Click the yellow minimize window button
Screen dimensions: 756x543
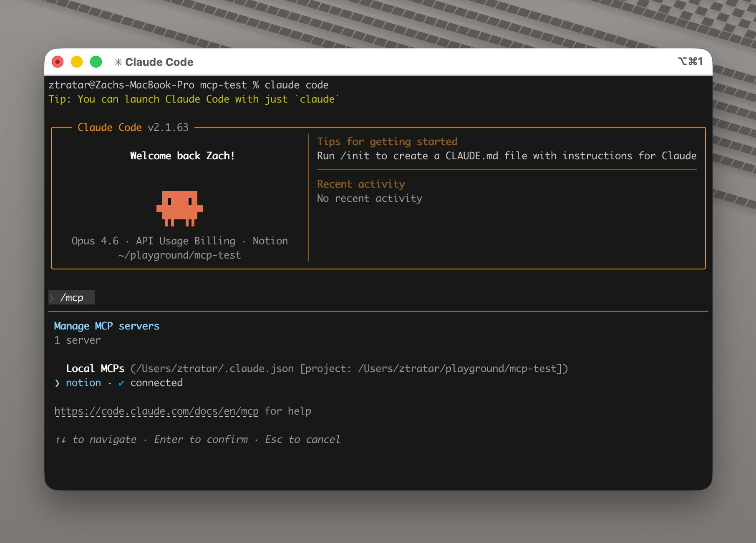click(77, 62)
